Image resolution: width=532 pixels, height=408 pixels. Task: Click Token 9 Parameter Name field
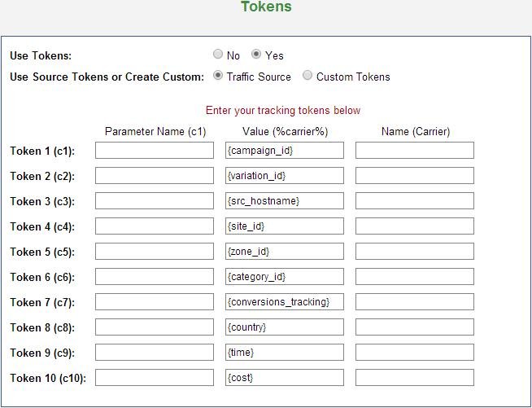[x=155, y=353]
